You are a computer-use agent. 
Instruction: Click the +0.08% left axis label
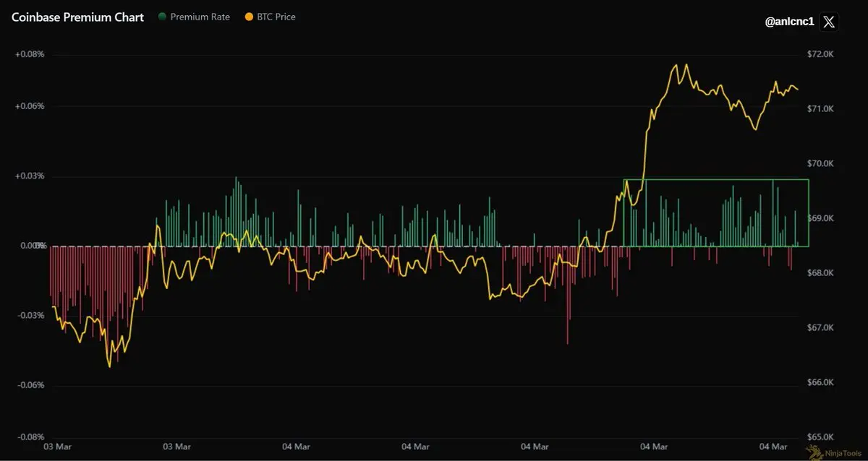tap(30, 54)
